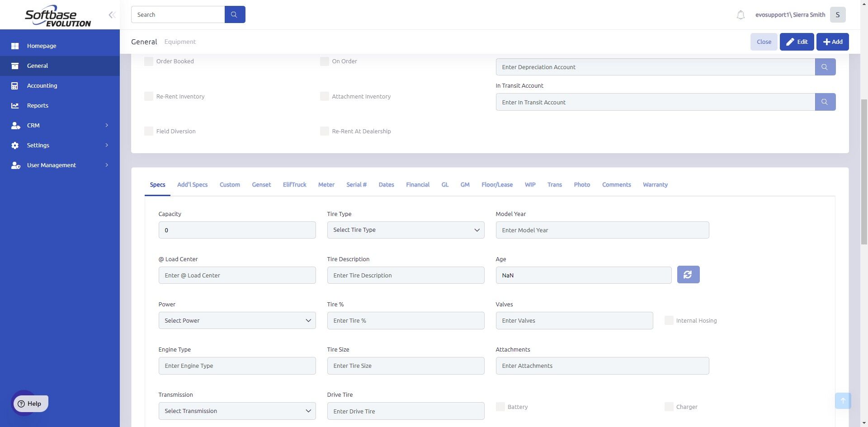Viewport: 868px width, 427px height.
Task: Focus the Enter Valves field
Action: [x=574, y=320]
